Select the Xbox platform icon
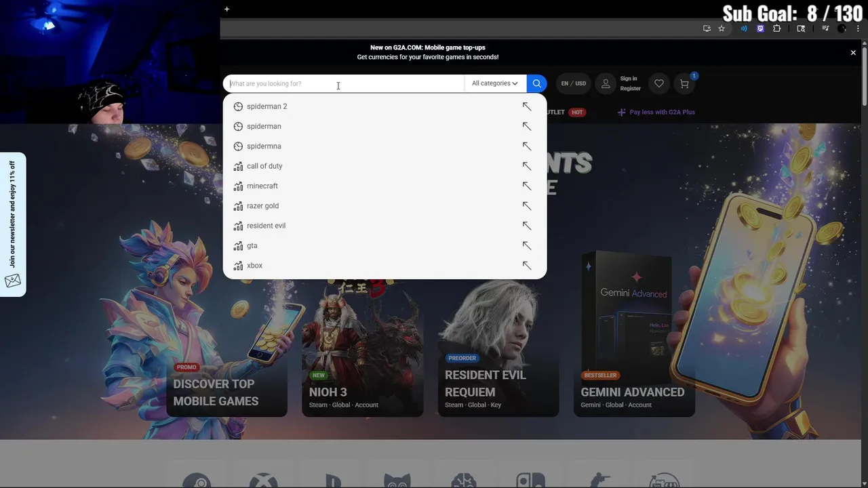 coord(263,481)
